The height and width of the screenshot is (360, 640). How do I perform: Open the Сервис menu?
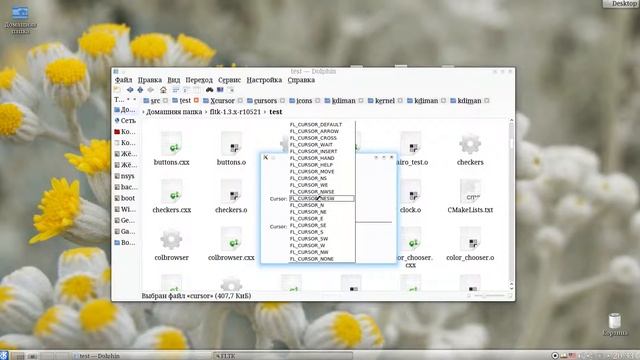[x=229, y=80]
